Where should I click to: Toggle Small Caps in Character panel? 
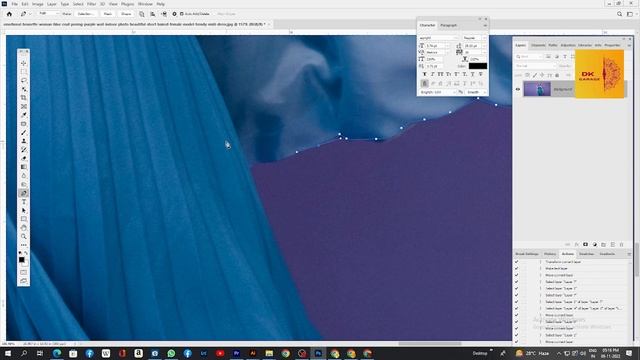449,74
